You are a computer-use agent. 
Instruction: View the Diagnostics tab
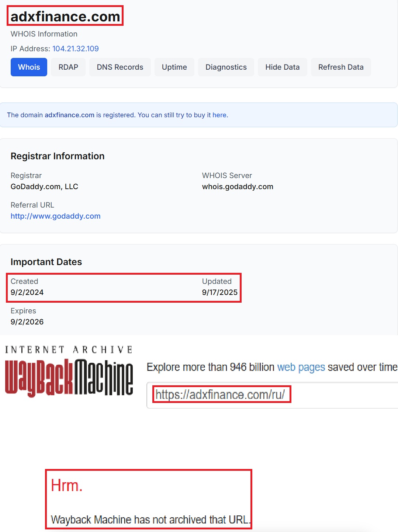coord(226,67)
